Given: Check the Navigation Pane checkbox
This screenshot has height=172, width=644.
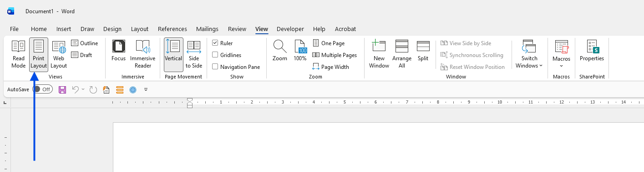Looking at the screenshot, I should (215, 67).
